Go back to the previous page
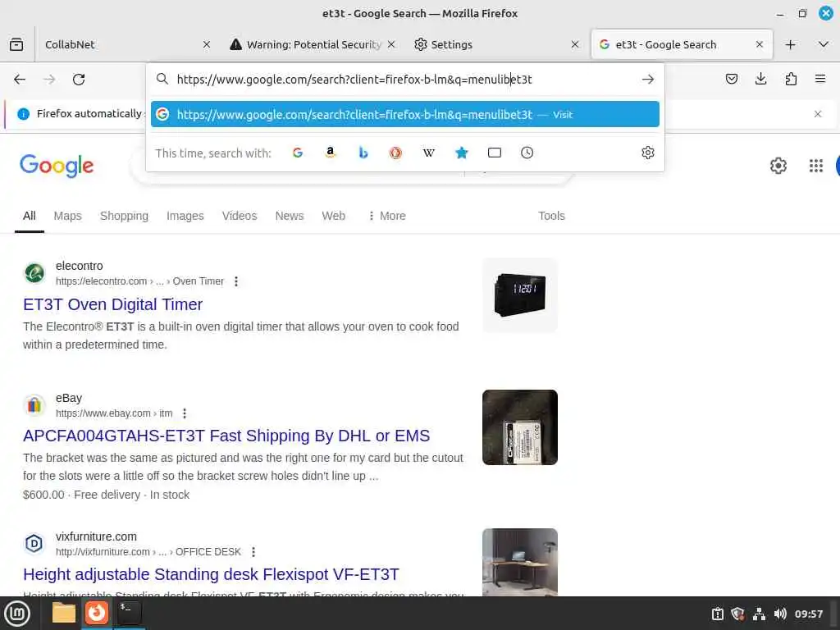The image size is (840, 630). pyautogui.click(x=20, y=80)
